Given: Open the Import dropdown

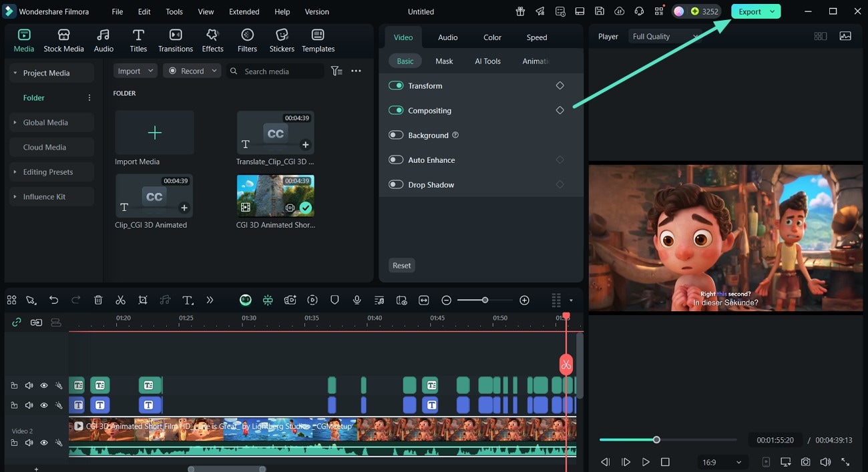Looking at the screenshot, I should 135,71.
